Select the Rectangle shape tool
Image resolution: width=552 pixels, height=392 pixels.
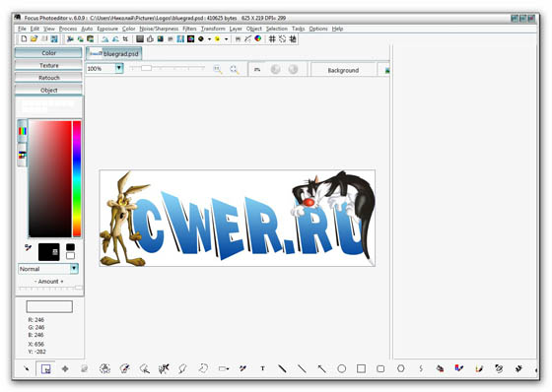[361, 368]
